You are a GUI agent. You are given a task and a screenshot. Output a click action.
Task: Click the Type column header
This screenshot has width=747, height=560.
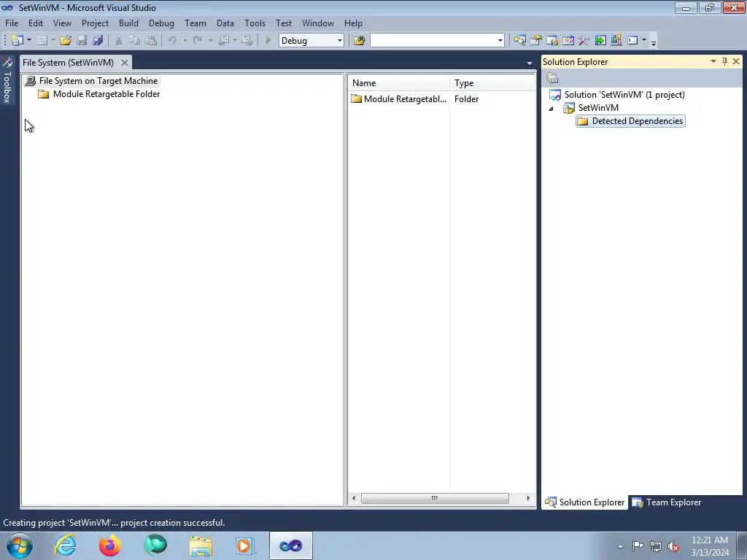[x=492, y=83]
